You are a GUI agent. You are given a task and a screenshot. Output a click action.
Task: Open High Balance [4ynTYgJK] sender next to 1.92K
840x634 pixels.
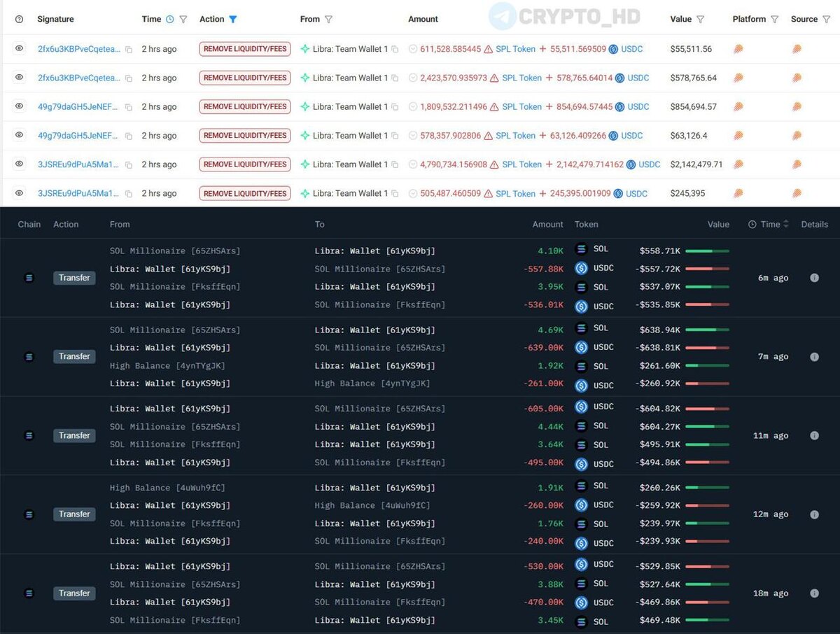[x=167, y=366]
